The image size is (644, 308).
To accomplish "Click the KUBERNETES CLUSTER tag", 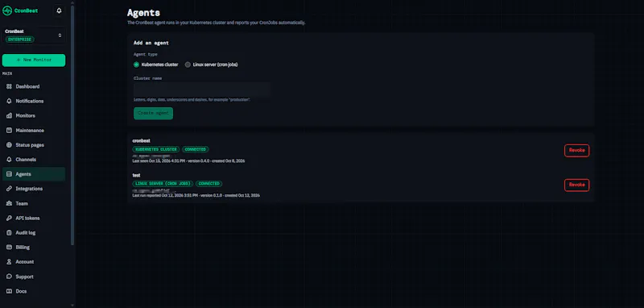I will [156, 149].
